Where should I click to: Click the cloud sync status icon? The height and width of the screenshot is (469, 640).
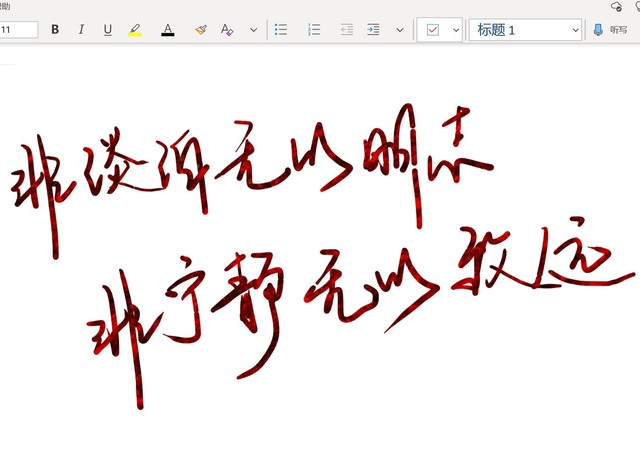tap(616, 6)
